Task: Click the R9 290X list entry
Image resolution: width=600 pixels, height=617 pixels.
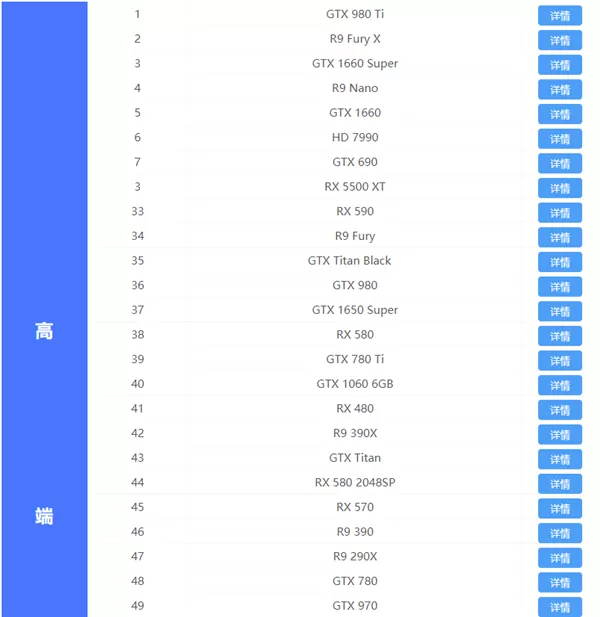Action: click(355, 556)
